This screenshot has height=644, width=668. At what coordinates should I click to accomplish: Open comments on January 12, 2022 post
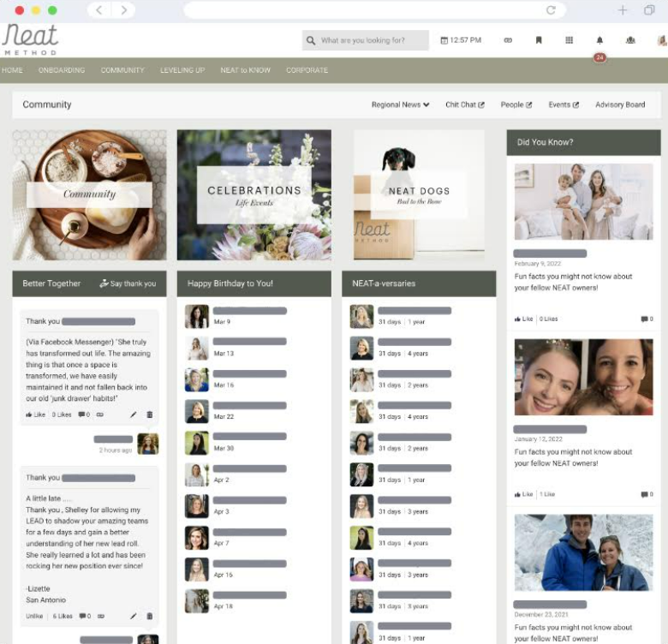(647, 494)
